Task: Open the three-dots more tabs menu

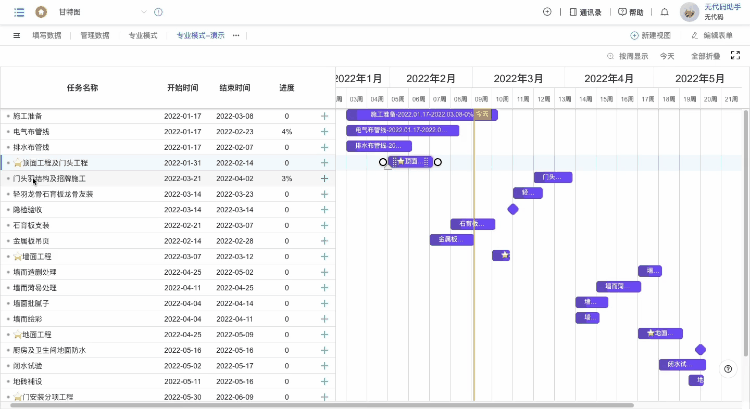Action: (236, 35)
